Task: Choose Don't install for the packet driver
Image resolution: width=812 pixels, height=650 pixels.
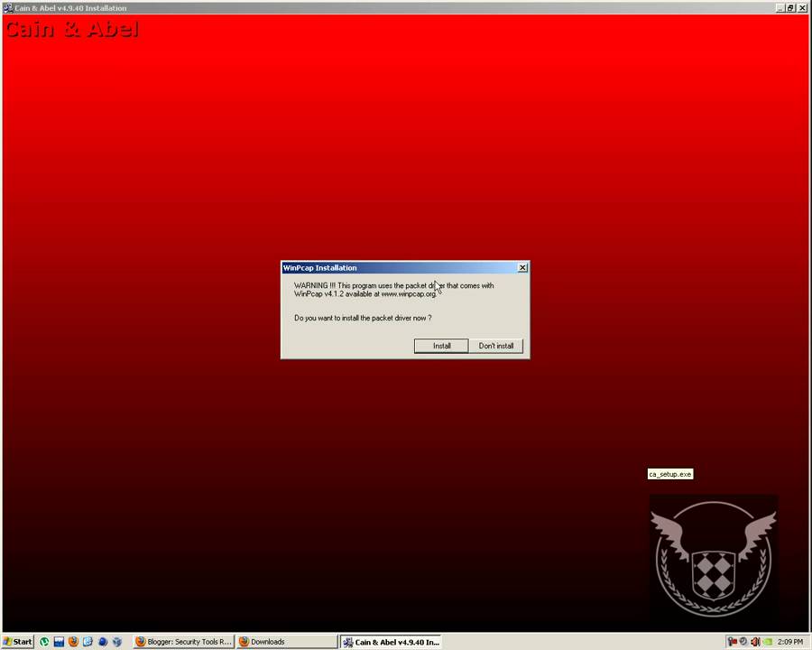Action: pos(496,346)
